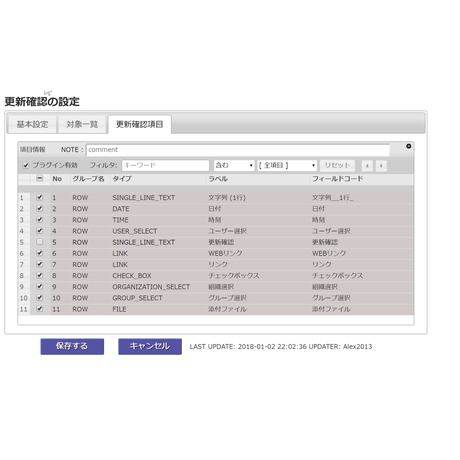Uncheck the DATE row checkbox

pyautogui.click(x=40, y=208)
